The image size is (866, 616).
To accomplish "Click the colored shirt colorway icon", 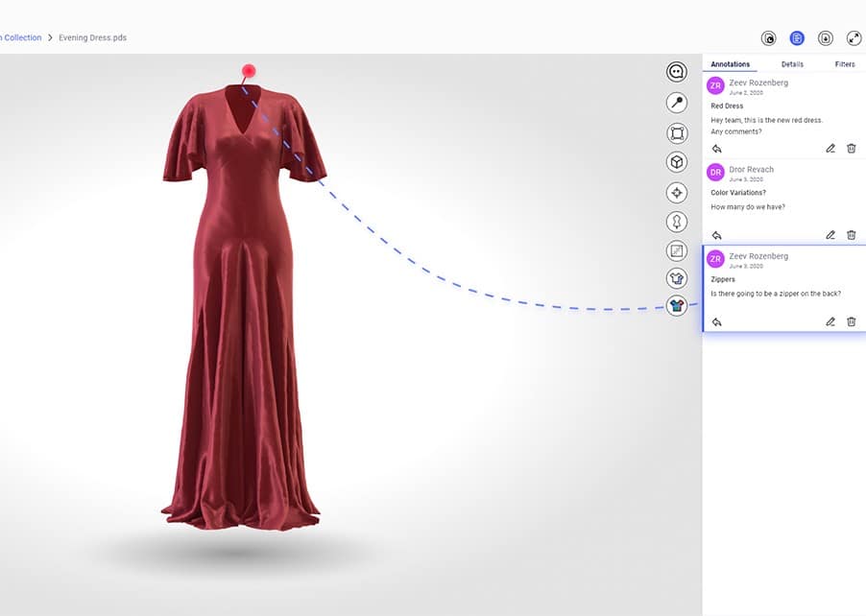I will point(677,306).
